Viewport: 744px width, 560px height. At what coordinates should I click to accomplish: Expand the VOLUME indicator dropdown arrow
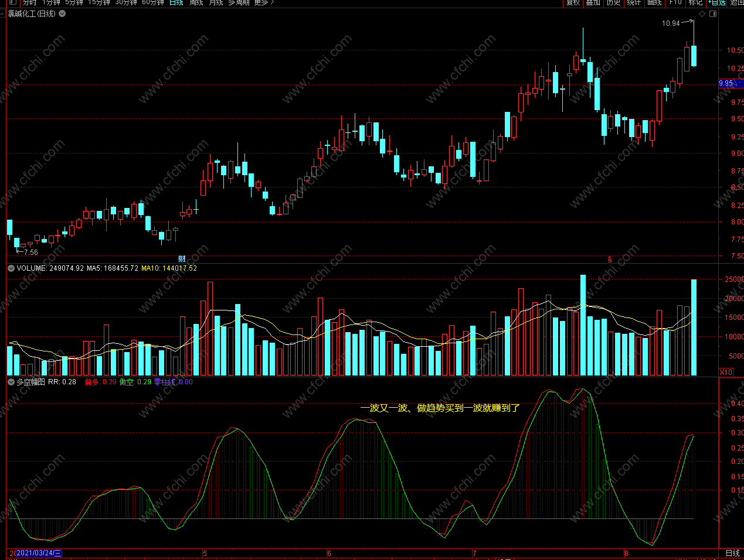pos(11,268)
